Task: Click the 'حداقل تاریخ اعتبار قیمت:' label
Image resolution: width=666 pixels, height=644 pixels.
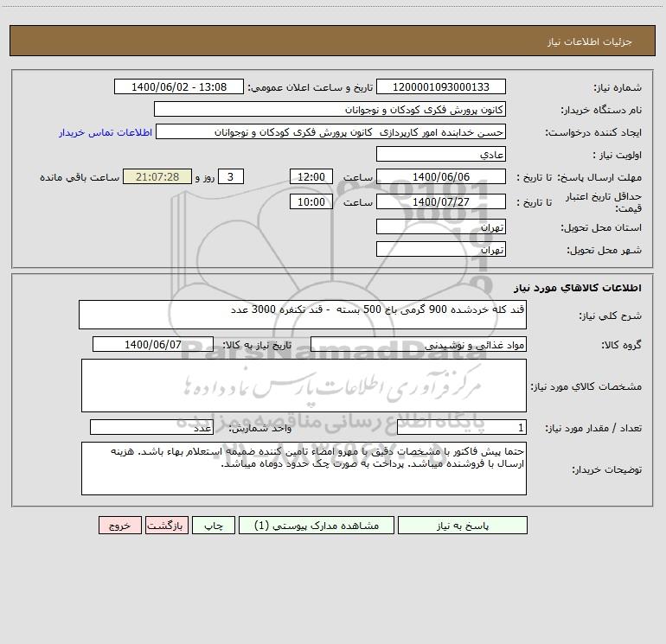Action: point(604,202)
